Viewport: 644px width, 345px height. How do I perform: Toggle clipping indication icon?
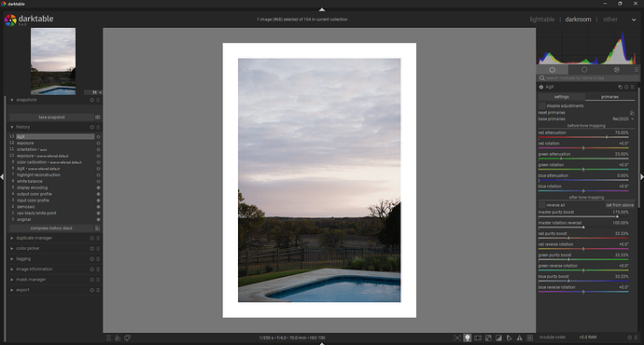click(498, 338)
